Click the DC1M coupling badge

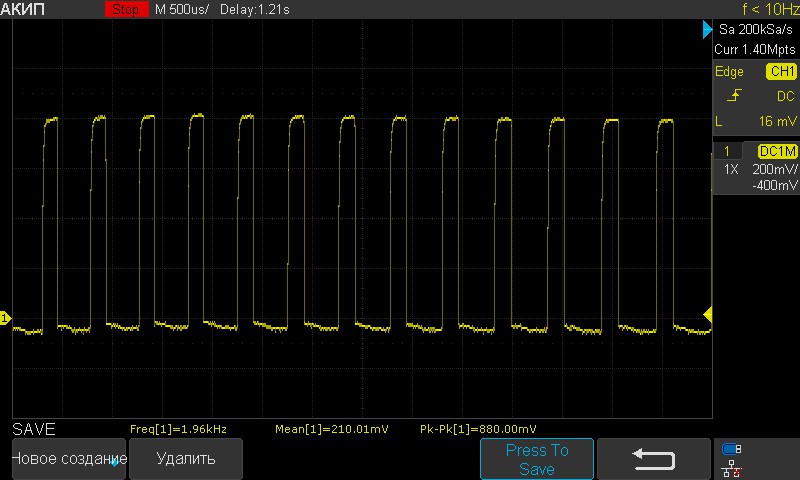point(778,151)
